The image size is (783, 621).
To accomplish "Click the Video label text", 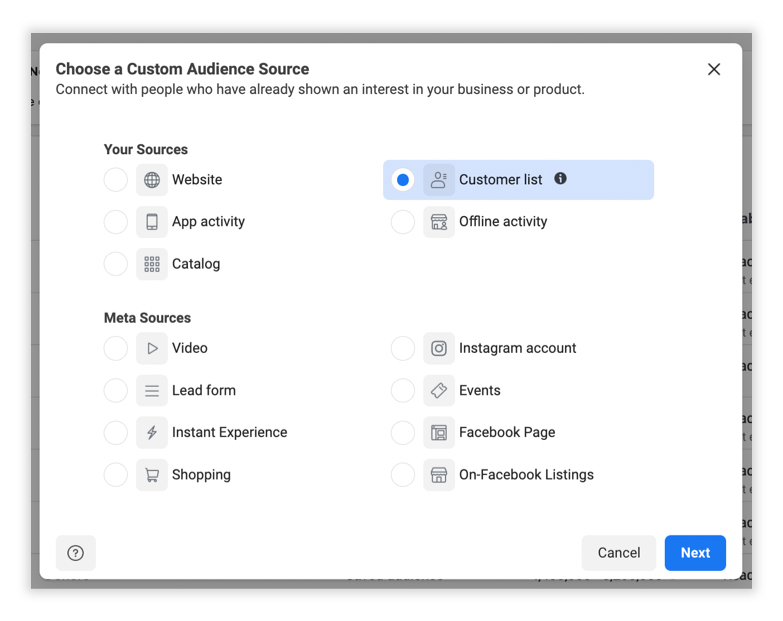I will pyautogui.click(x=190, y=348).
